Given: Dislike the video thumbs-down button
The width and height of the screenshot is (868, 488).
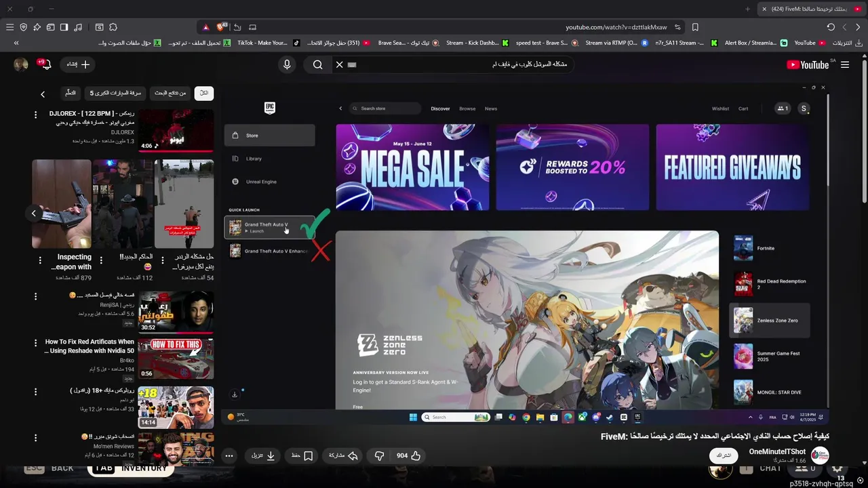Looking at the screenshot, I should coord(380,455).
